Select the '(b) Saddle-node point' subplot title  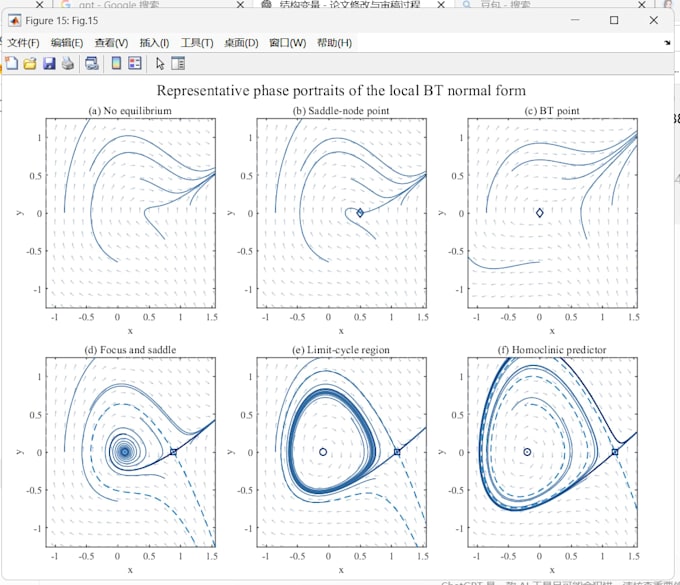pos(341,111)
